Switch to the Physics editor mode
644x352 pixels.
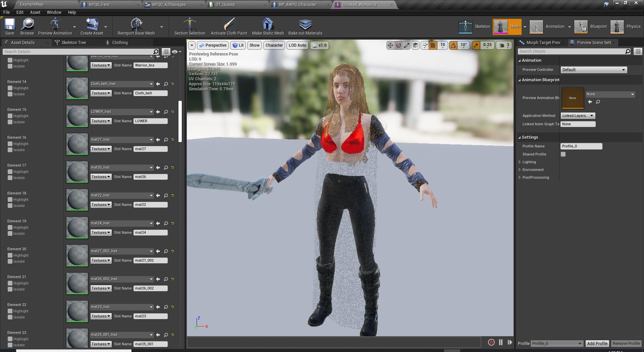[x=626, y=27]
